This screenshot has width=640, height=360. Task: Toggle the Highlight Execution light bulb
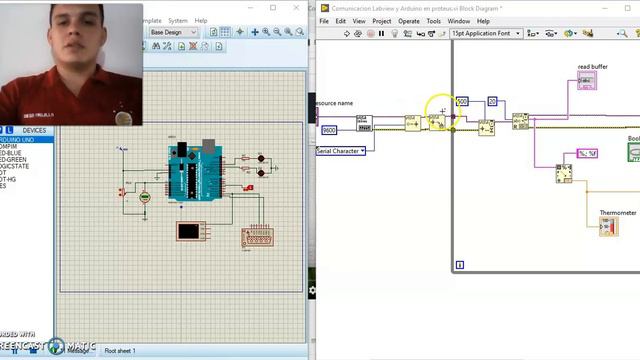click(395, 33)
